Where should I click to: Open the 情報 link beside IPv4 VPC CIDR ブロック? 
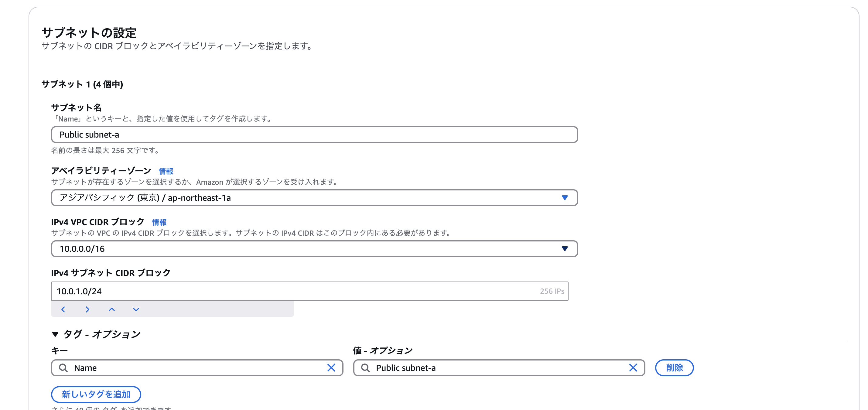pos(159,222)
